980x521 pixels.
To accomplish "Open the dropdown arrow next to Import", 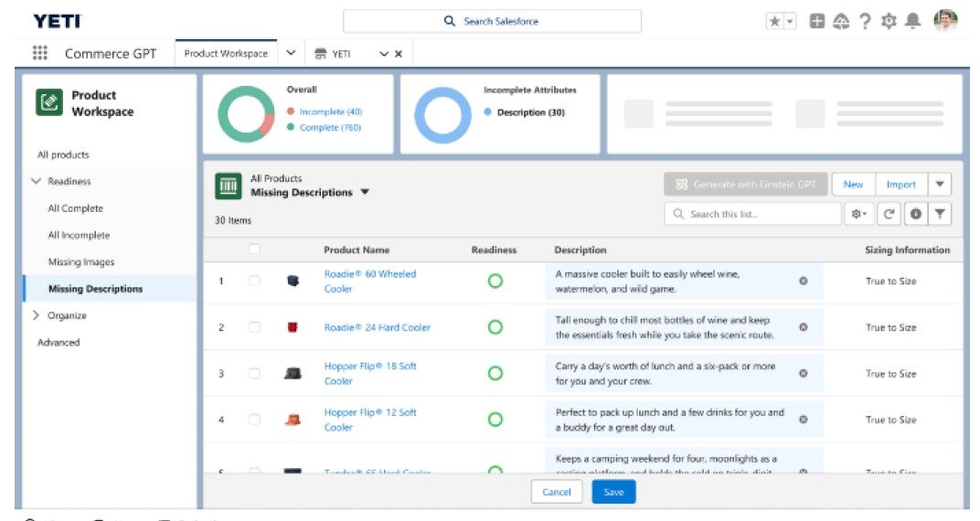I will tap(940, 184).
